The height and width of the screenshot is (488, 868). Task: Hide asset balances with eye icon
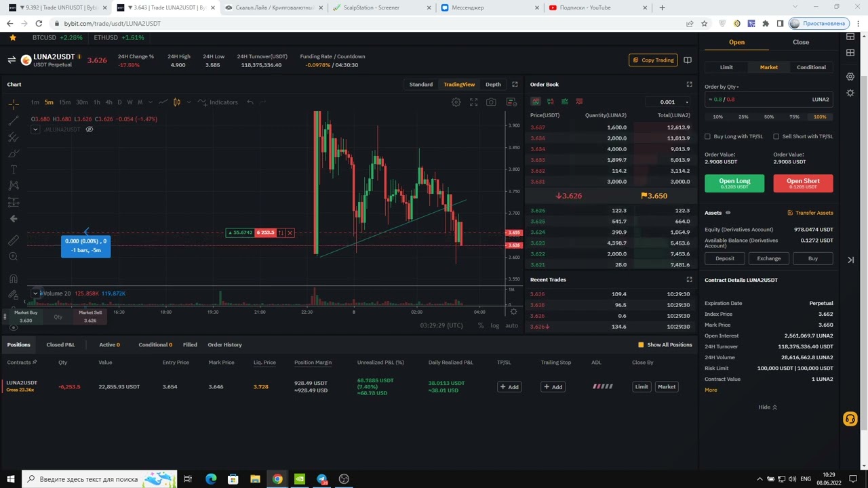coord(728,213)
